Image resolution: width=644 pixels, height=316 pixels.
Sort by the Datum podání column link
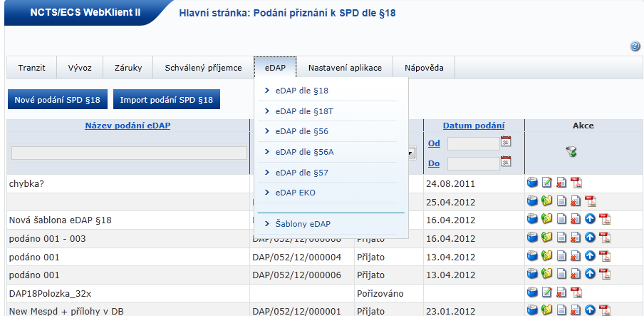[x=474, y=126]
